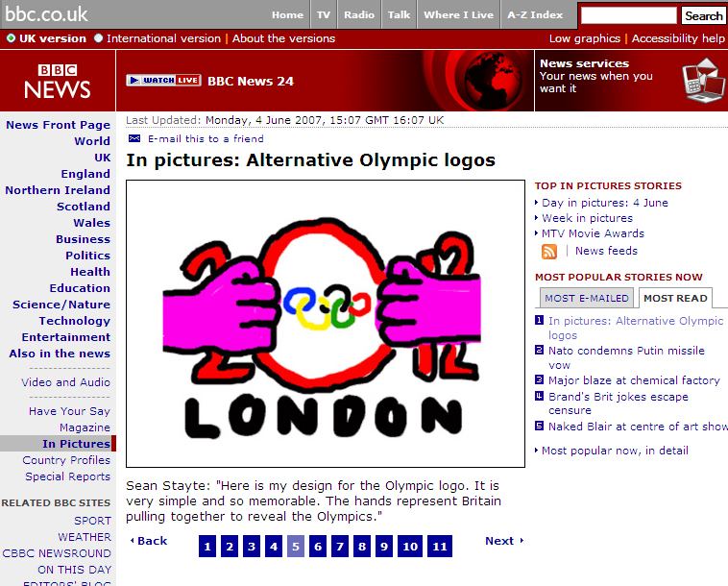This screenshot has width=728, height=586.
Task: Open the World section
Action: tap(92, 141)
